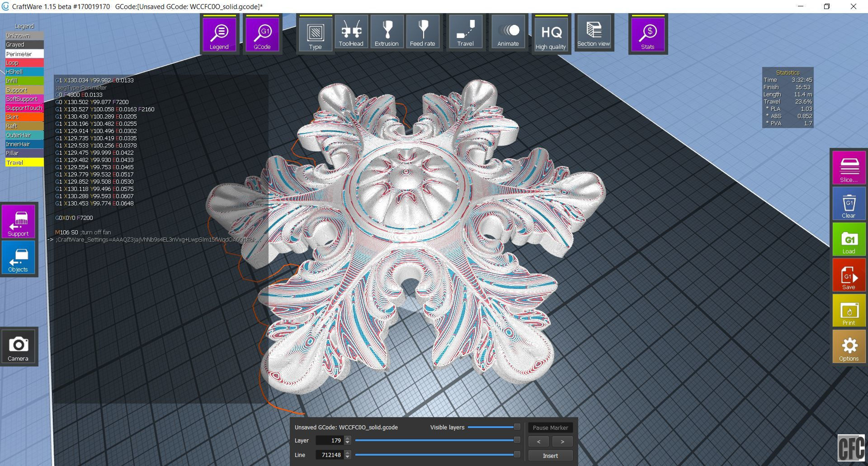Toggle the Legend panel button
The image size is (868, 466).
pyautogui.click(x=219, y=34)
